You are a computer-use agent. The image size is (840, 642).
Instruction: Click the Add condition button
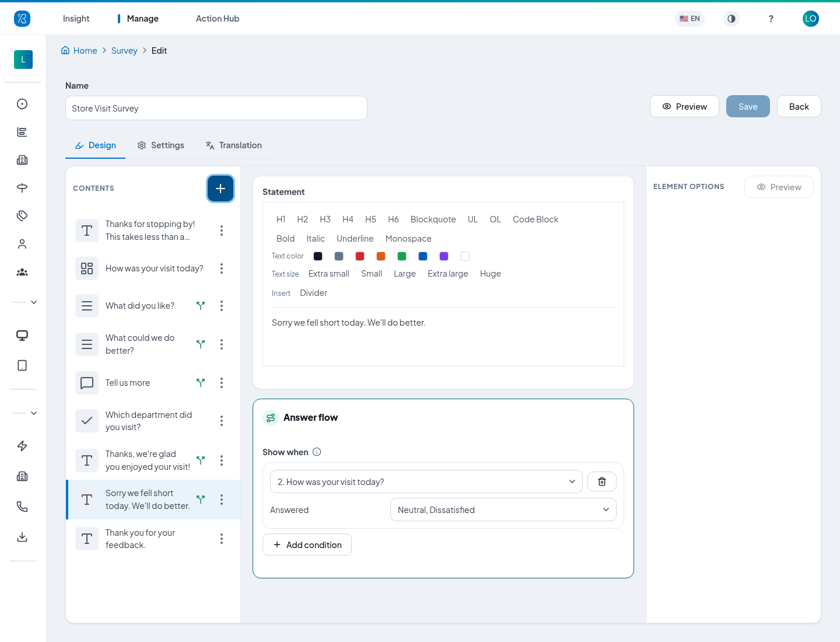click(307, 545)
